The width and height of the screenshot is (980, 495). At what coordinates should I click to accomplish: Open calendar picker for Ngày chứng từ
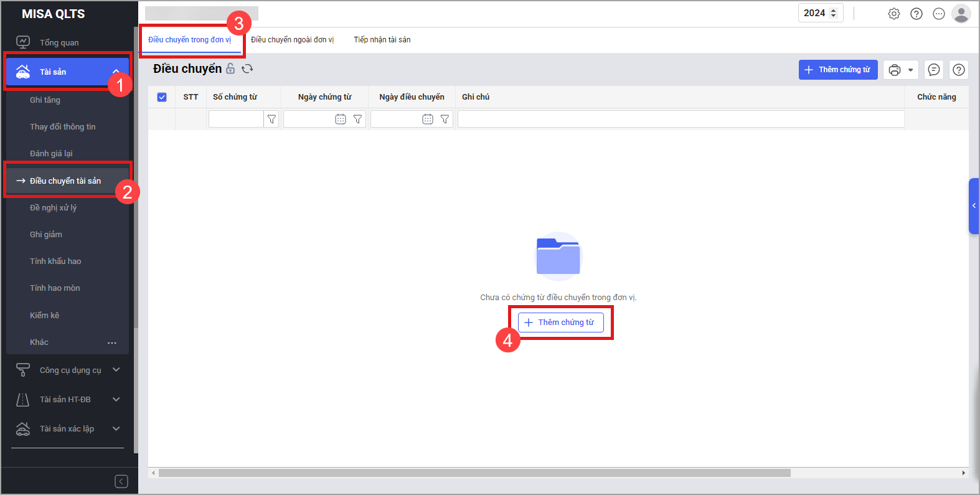(x=341, y=119)
